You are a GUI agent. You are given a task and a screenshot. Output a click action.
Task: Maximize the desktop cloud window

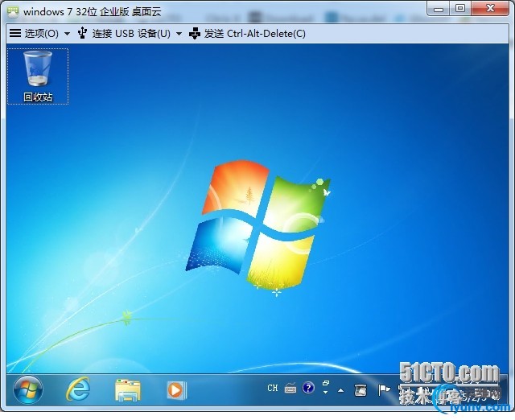[x=460, y=9]
